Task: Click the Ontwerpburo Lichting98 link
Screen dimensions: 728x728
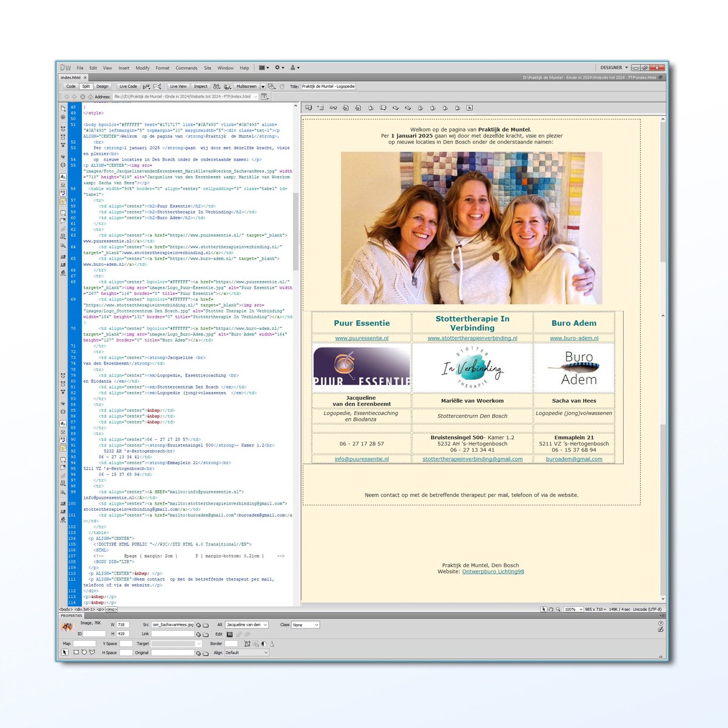Action: tap(493, 571)
